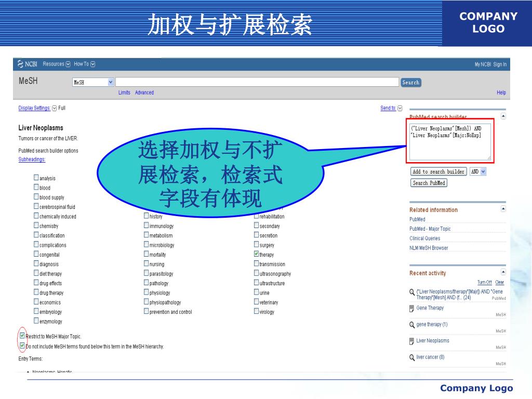Open the How To dropdown menu
Screen dimensions: 532x399
coord(85,64)
